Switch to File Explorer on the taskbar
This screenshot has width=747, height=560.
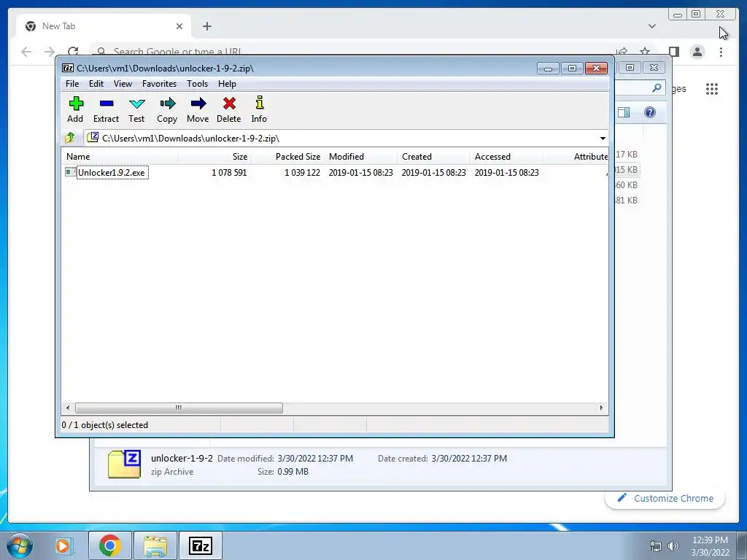[x=155, y=545]
